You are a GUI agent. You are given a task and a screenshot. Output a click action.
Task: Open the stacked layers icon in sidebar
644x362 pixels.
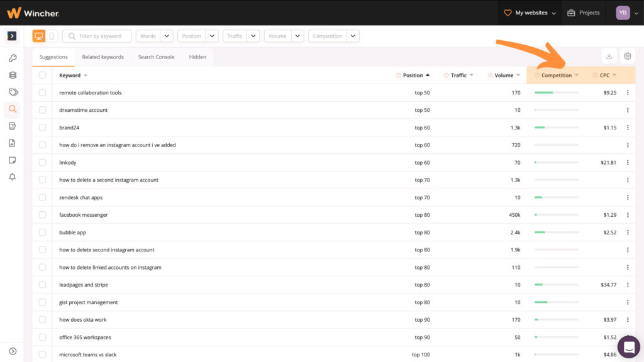coord(13,75)
